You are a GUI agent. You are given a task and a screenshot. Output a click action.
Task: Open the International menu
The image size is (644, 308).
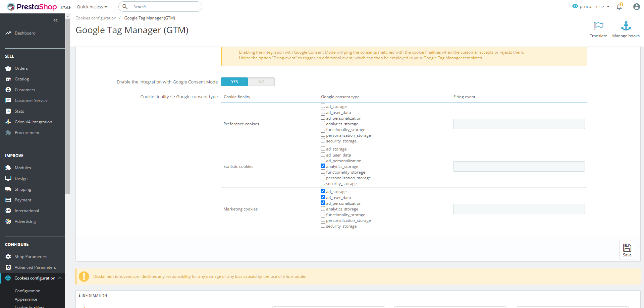27,211
